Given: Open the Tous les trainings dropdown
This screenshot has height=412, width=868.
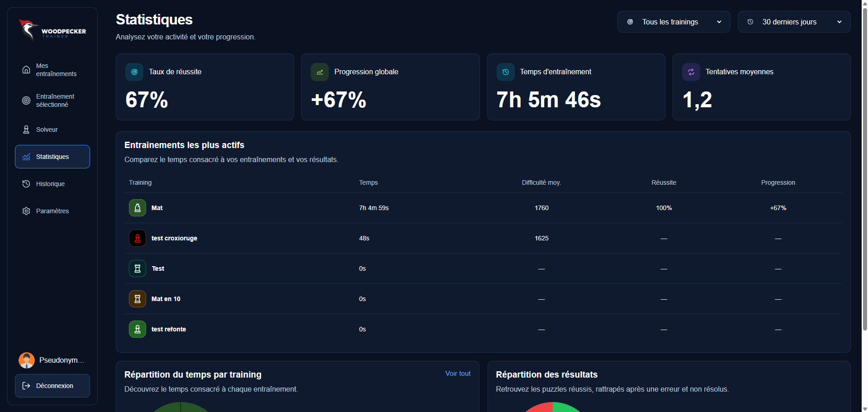Looking at the screenshot, I should coord(674,22).
